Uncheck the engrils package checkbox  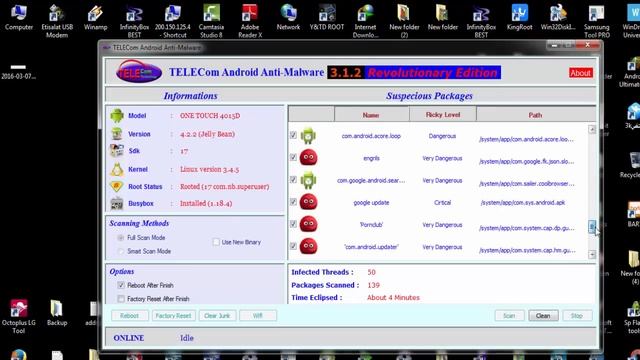293,157
